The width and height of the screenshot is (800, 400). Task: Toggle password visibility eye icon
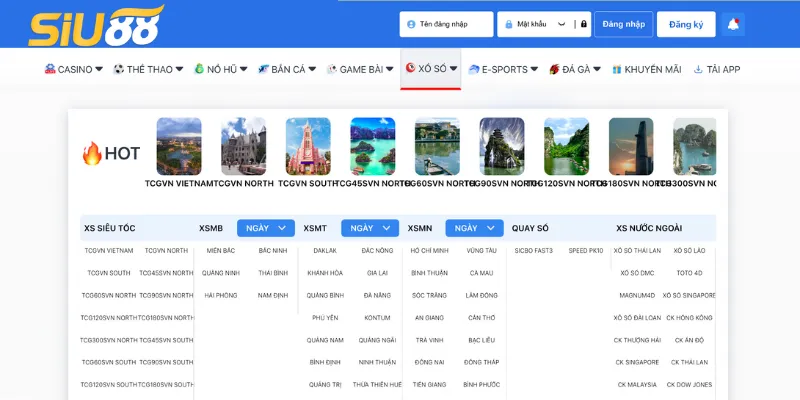coord(562,24)
